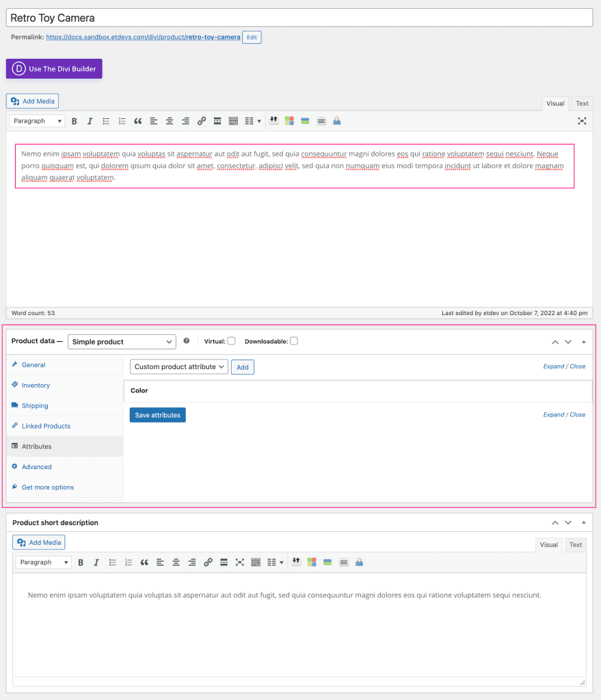
Task: Enter distraction-free writing mode
Action: 582,121
